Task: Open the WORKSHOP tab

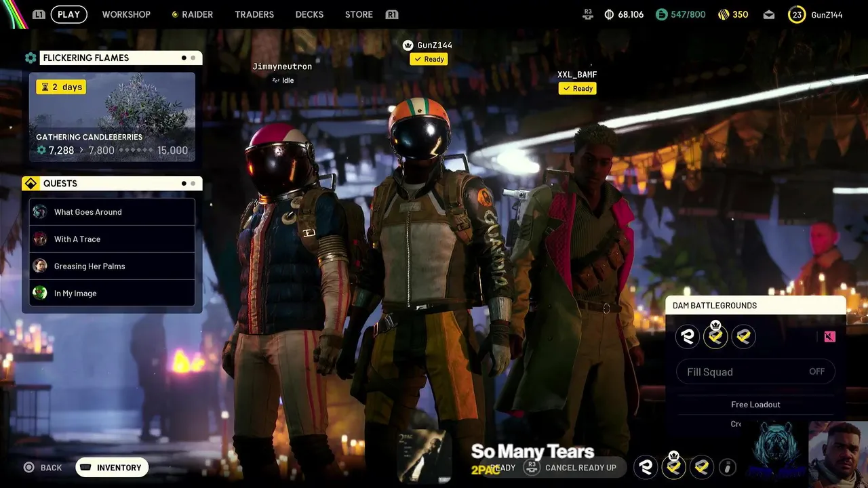Action: tap(126, 14)
